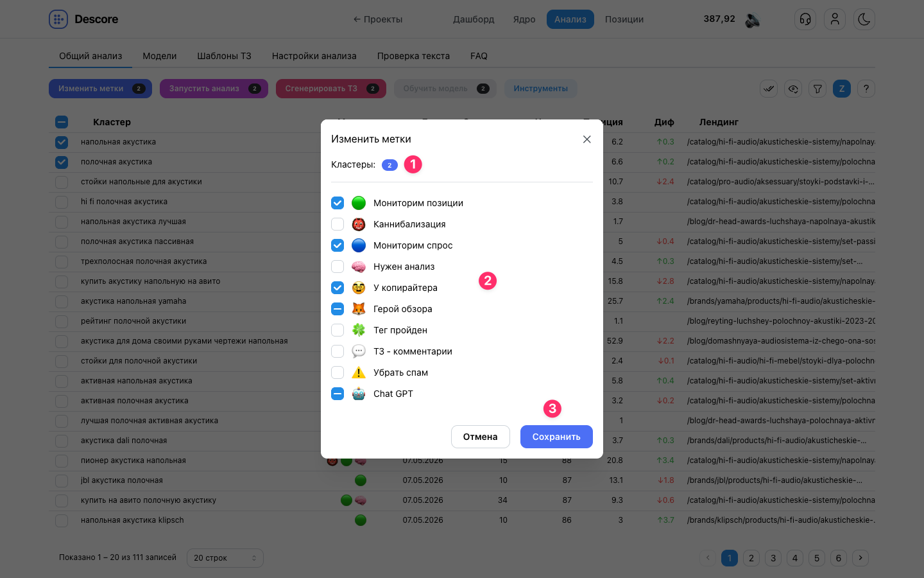Screen dimensions: 924x578
Task: Go back to Проекты link
Action: point(378,19)
